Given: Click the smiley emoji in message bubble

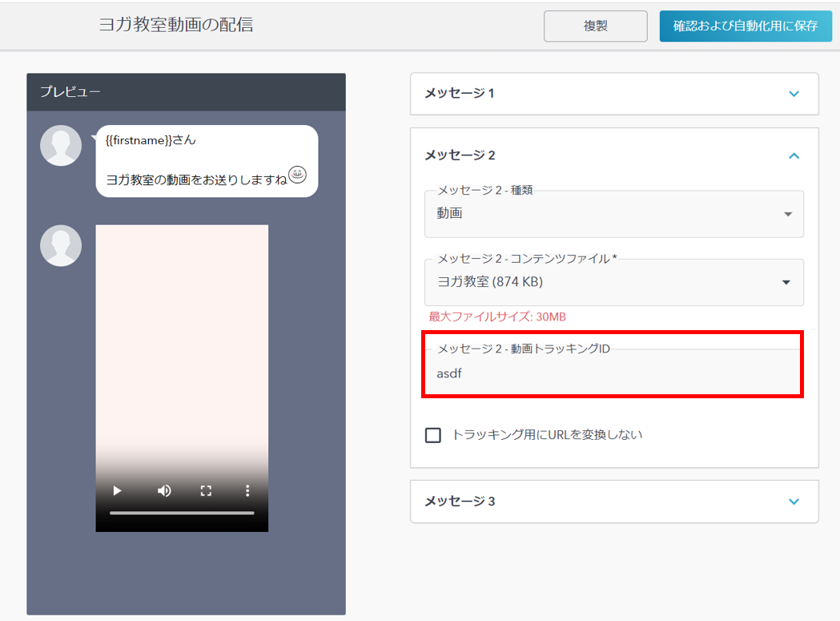Looking at the screenshot, I should [298, 175].
